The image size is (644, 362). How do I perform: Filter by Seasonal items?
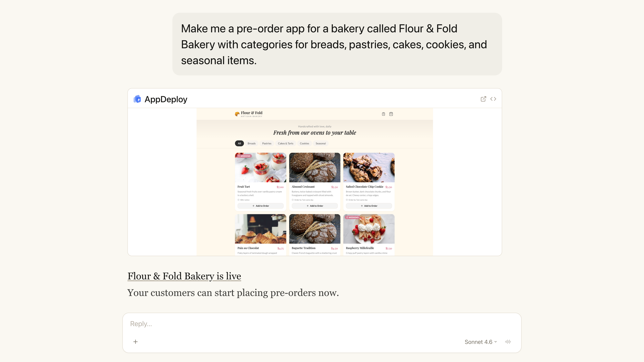(320, 143)
